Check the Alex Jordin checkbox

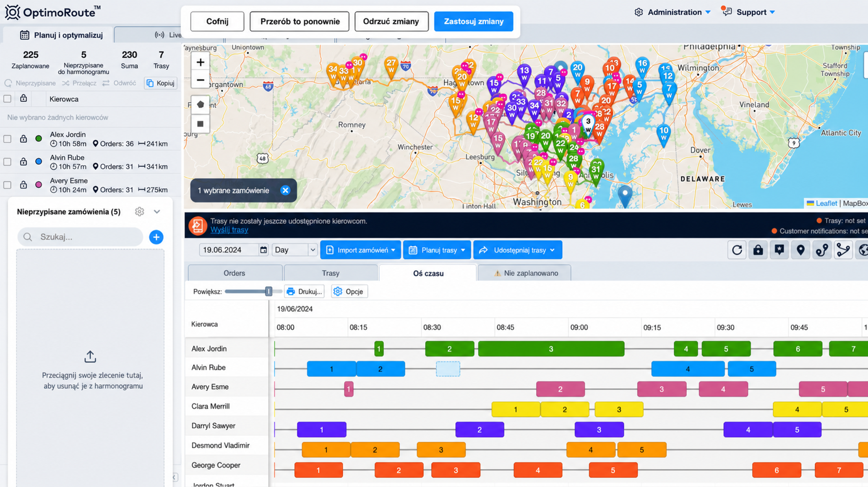click(7, 139)
